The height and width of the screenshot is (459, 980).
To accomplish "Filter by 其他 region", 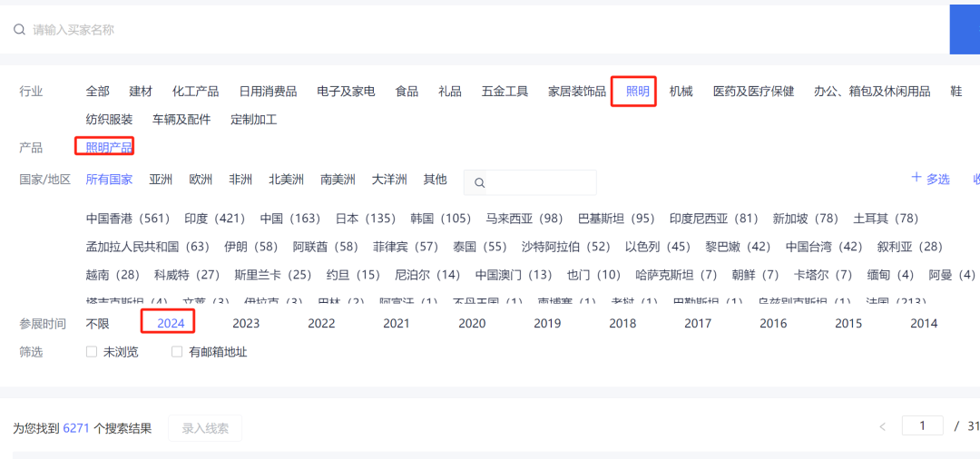I will tap(435, 180).
